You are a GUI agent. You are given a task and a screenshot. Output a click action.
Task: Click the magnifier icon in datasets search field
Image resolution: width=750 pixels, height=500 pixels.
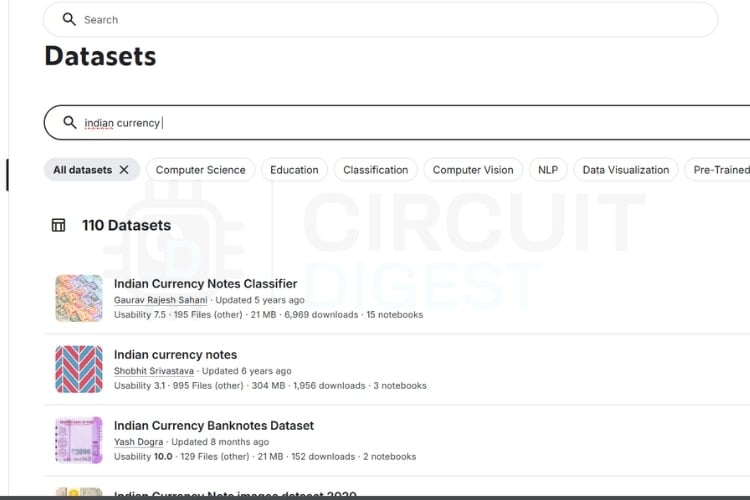tap(69, 122)
